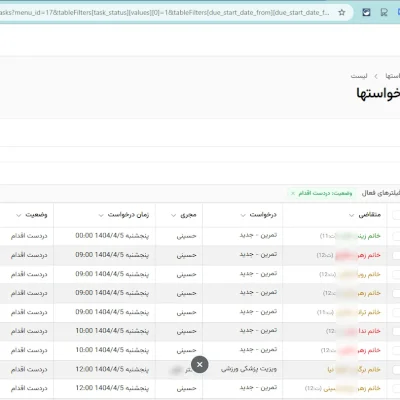Screen dimensions: 400x400
Task: Click the partly visible extension icon at toolbar edge
Action: (398, 13)
